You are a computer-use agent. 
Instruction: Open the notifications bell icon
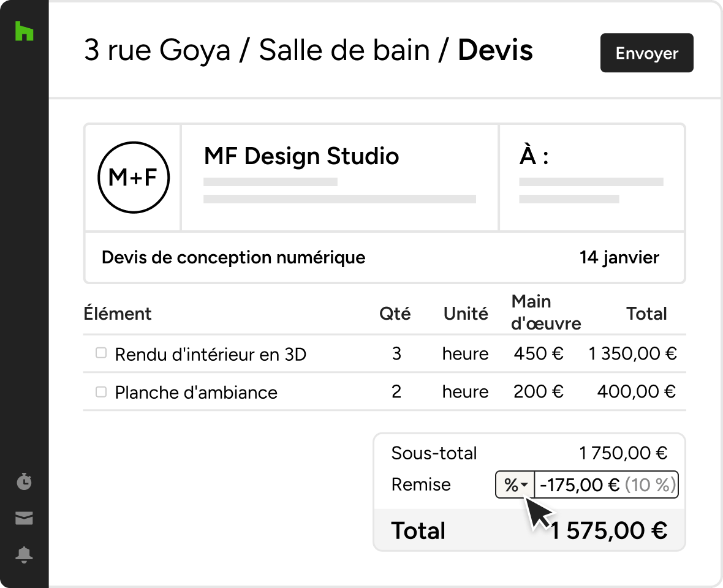point(24,554)
